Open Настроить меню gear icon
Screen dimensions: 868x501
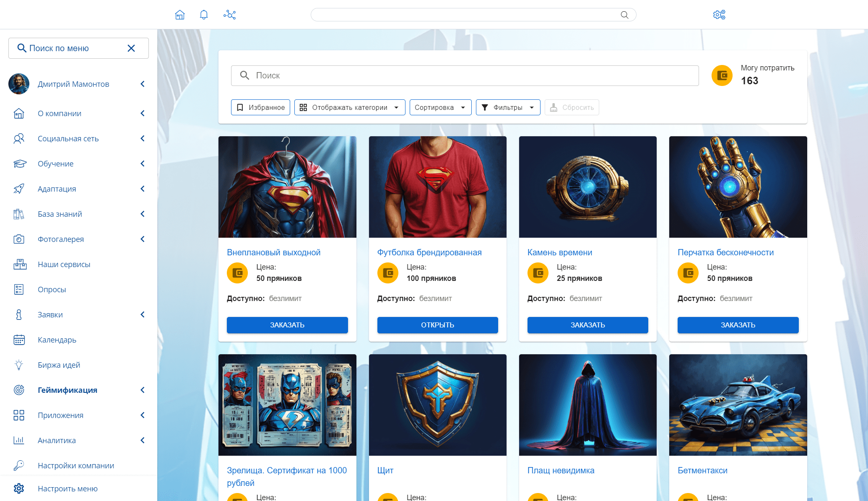[19, 488]
